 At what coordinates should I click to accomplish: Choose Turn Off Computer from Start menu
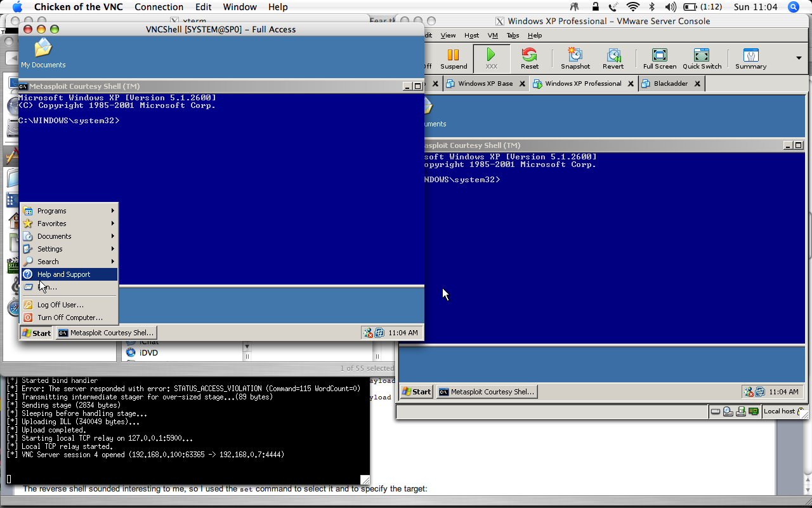(69, 317)
